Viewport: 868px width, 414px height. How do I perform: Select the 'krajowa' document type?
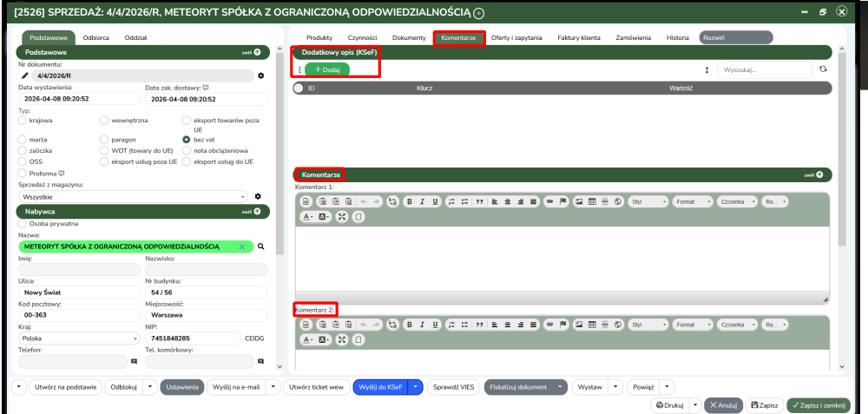[23, 121]
